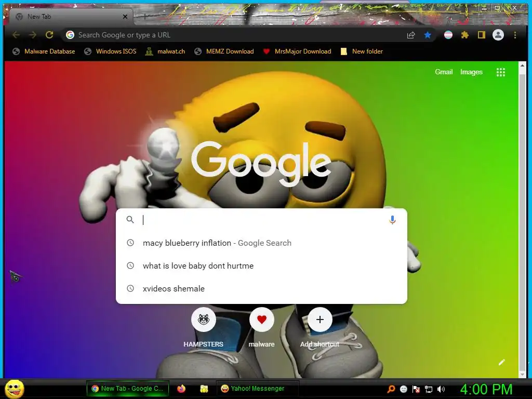Open Windows ISOS bookmark
The height and width of the screenshot is (399, 532).
pos(110,51)
